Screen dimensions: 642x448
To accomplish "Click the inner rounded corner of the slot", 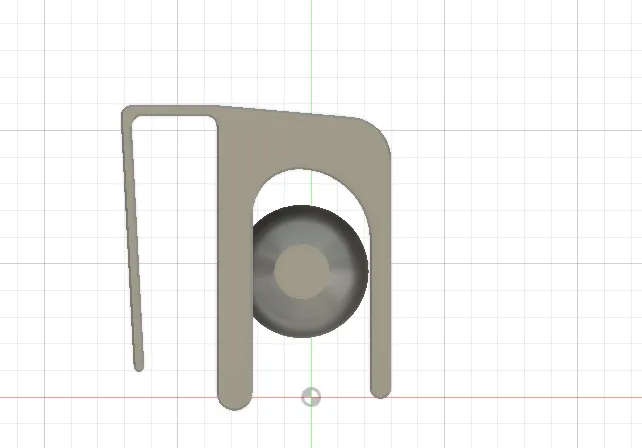I will coord(210,121).
